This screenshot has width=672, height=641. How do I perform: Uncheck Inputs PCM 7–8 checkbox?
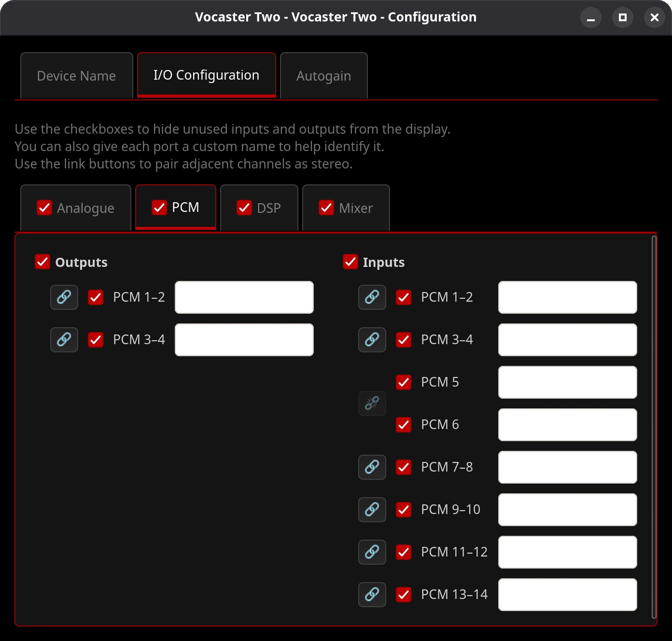[x=404, y=467]
